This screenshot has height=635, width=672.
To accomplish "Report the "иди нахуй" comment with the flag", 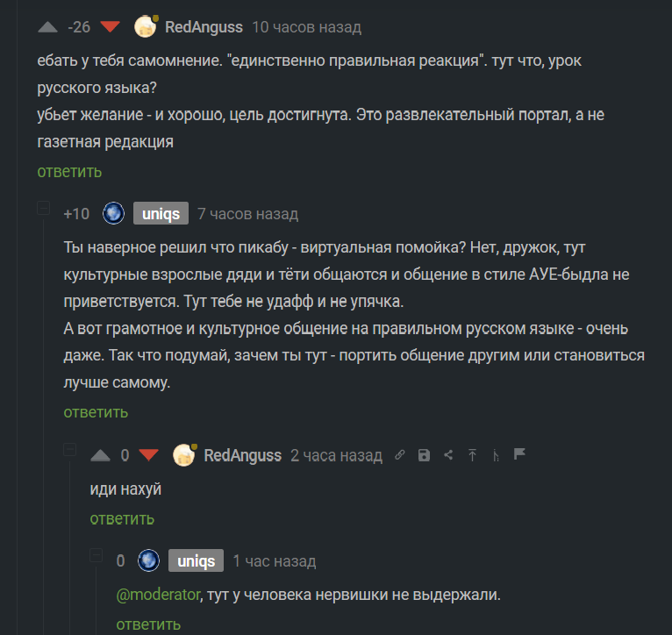I will (x=518, y=455).
